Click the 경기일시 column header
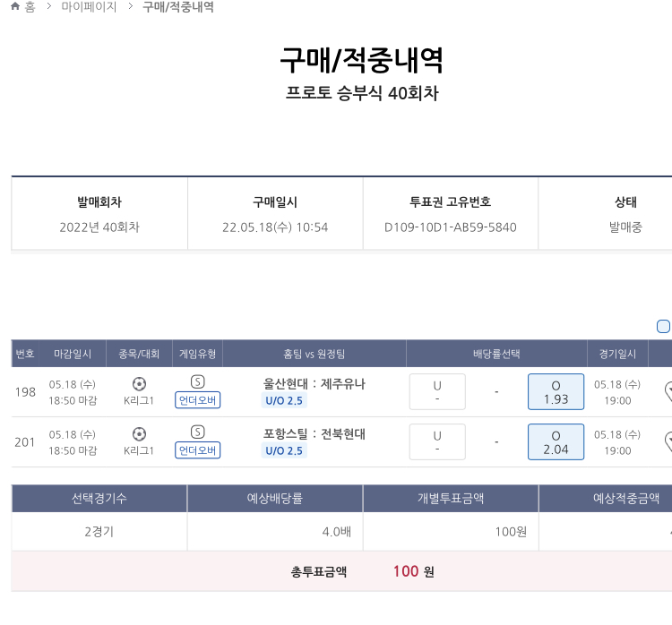The height and width of the screenshot is (625, 672). coord(617,354)
